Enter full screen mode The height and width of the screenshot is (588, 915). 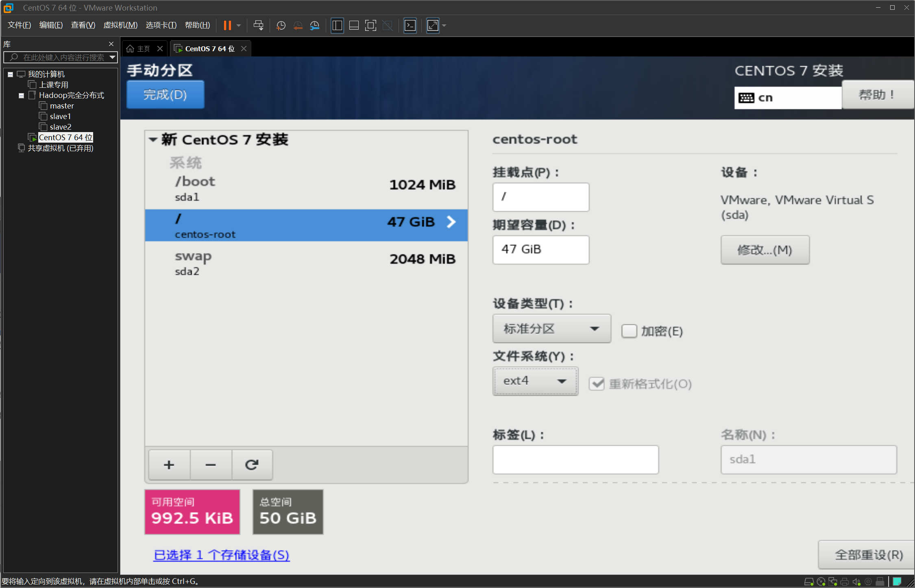[x=370, y=26]
